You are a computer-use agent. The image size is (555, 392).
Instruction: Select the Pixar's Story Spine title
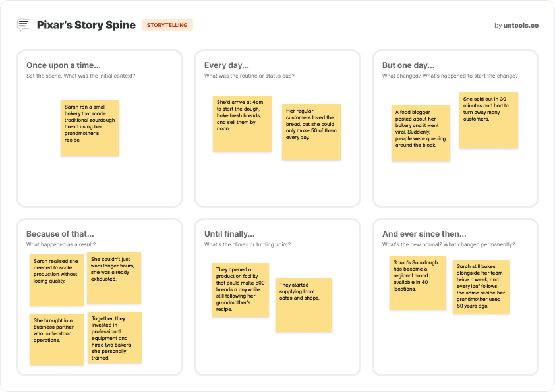86,25
